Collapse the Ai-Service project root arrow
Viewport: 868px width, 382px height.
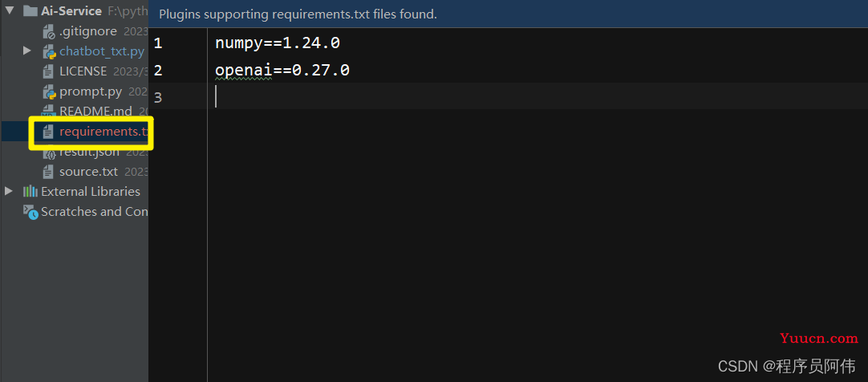click(10, 11)
